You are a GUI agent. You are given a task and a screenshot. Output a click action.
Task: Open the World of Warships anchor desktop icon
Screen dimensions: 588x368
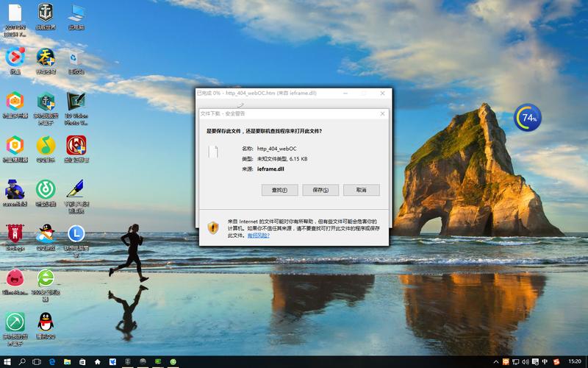click(46, 13)
